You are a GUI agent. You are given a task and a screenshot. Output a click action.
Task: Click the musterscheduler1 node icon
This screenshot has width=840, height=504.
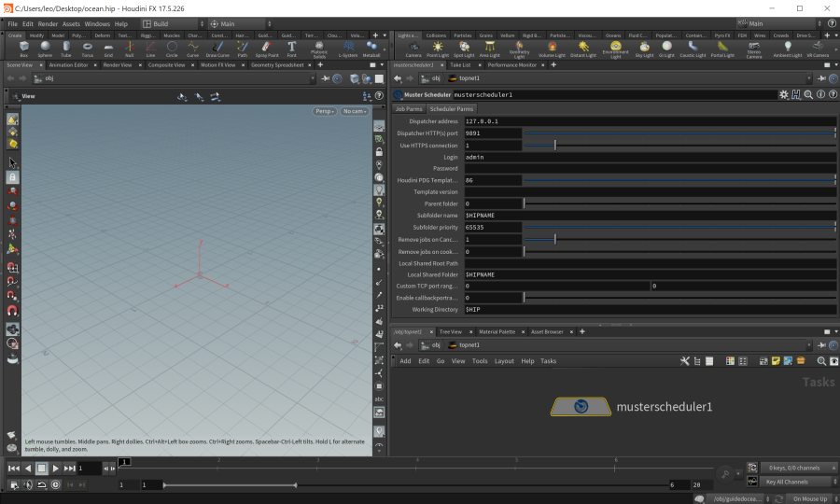[x=581, y=407]
